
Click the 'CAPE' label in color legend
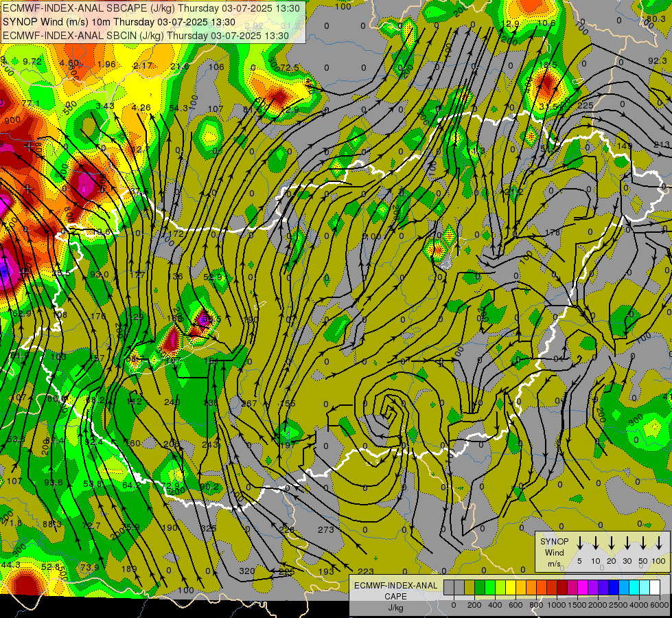click(395, 597)
